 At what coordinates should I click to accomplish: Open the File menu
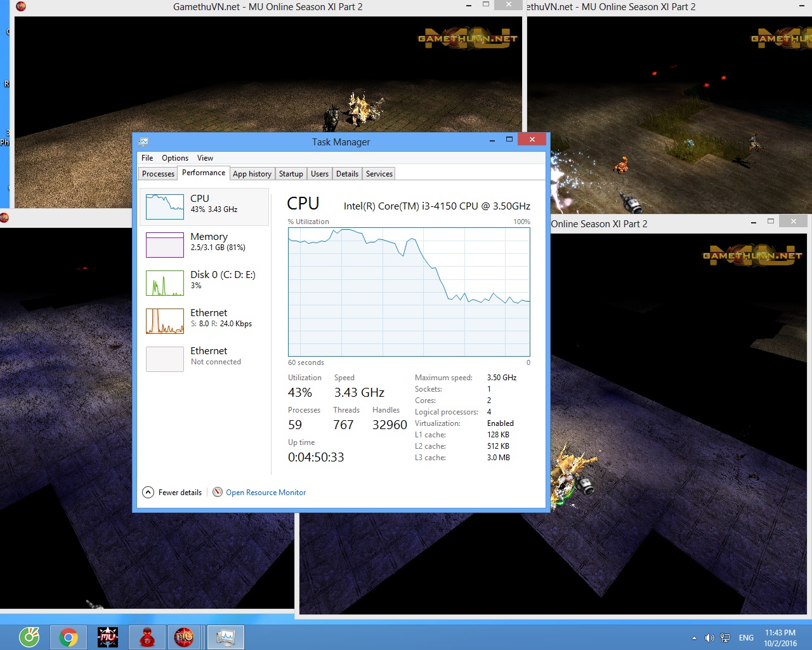[147, 158]
